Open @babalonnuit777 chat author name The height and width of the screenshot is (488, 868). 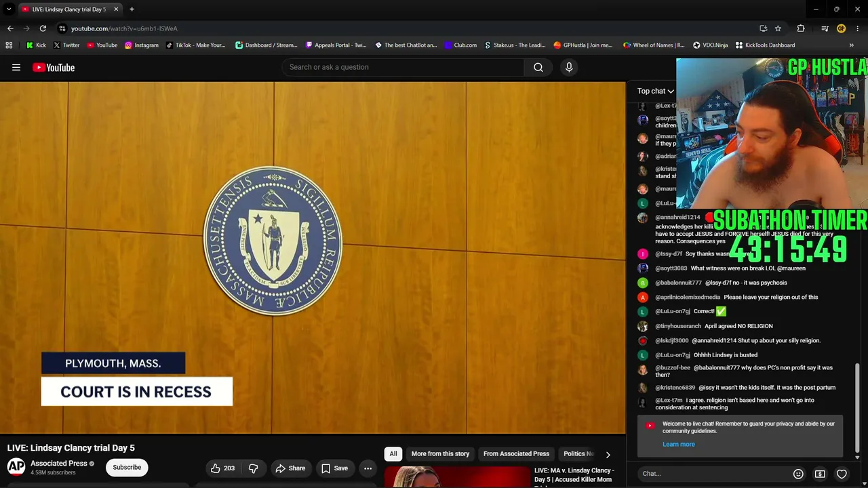pyautogui.click(x=678, y=283)
